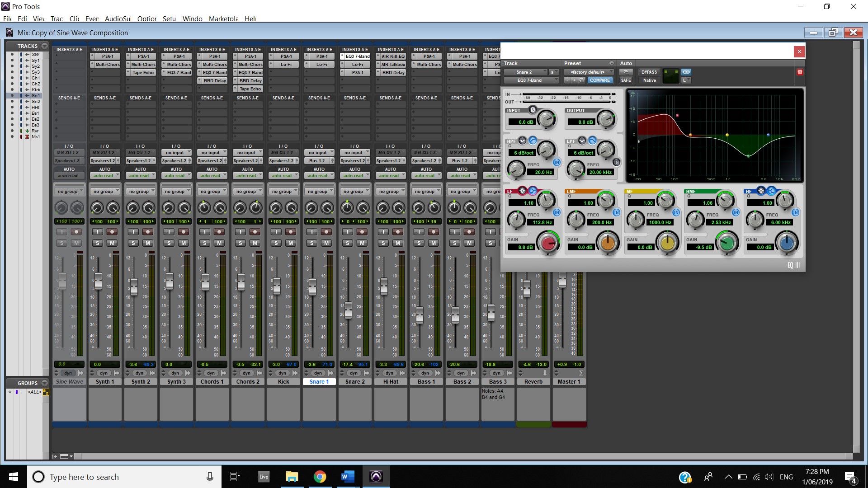The width and height of the screenshot is (868, 488).
Task: Open Chords 1 automation mode auto read dropdown
Action: (212, 176)
